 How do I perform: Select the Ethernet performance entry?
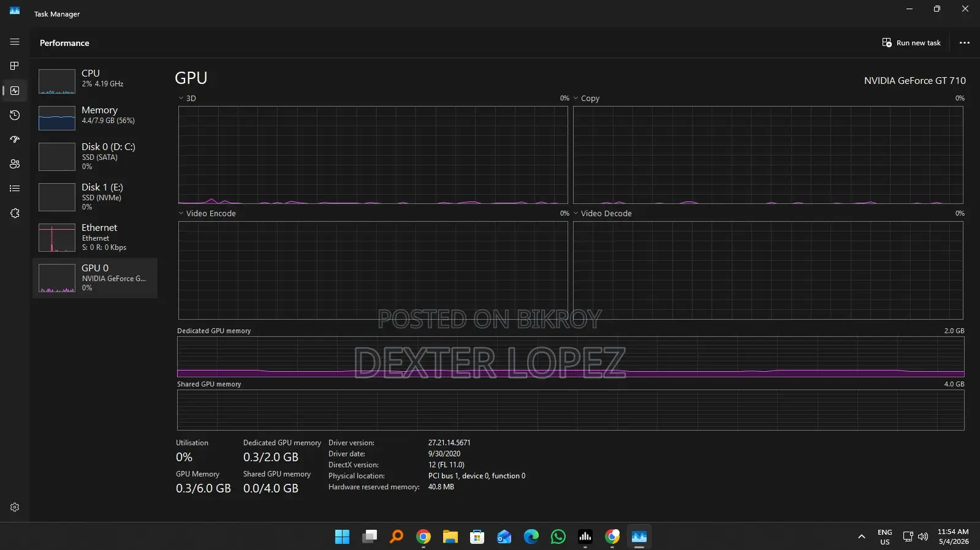[x=95, y=237]
